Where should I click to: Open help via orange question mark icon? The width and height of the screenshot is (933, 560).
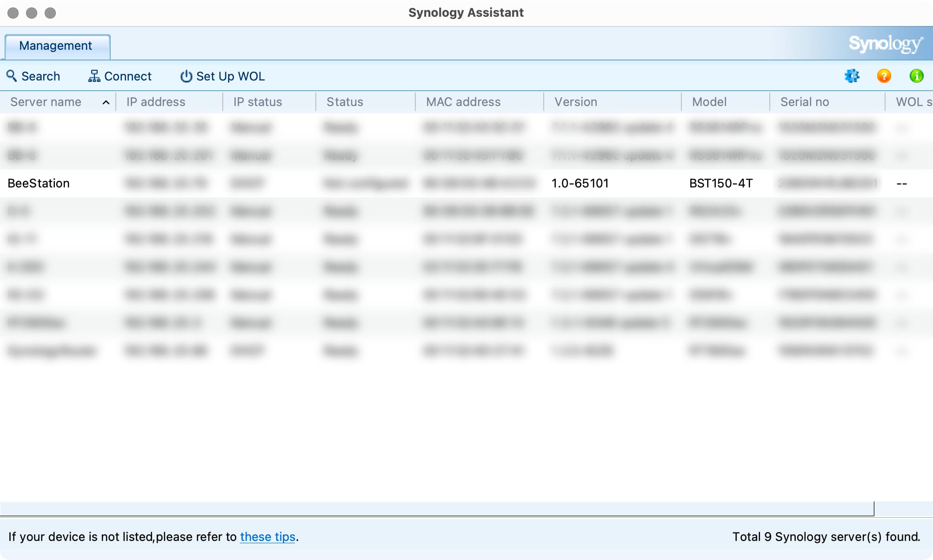884,76
